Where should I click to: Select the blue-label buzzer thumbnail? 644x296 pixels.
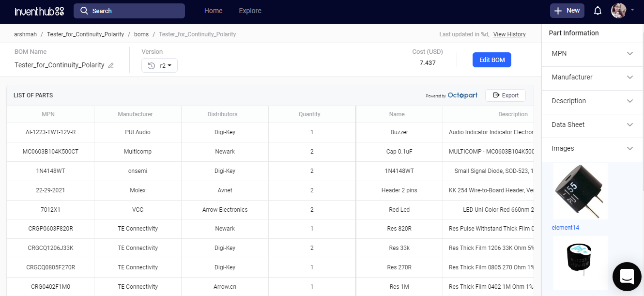[x=580, y=264]
